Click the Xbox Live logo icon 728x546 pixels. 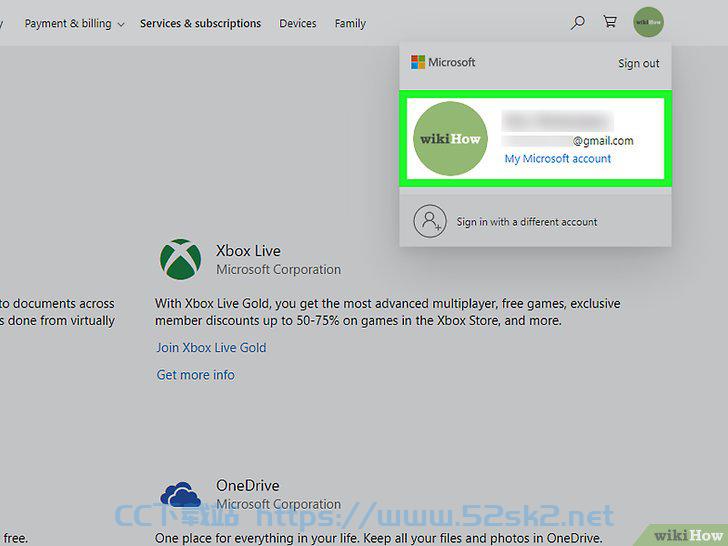coord(181,260)
